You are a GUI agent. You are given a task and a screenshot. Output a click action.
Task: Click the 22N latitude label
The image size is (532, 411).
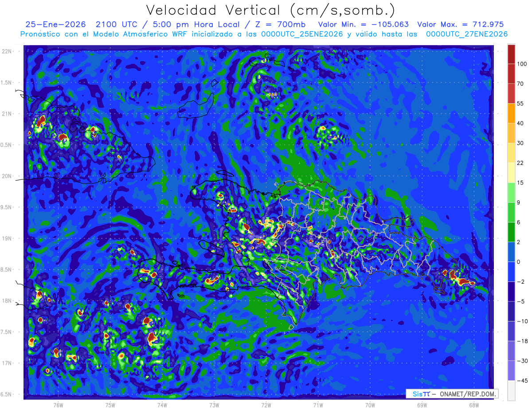7,51
